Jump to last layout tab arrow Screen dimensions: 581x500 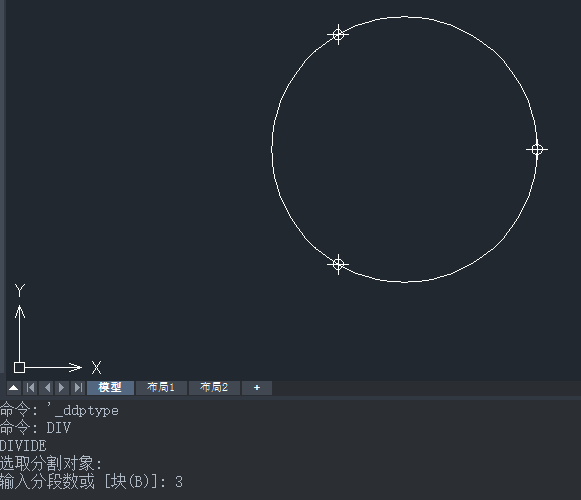click(78, 388)
